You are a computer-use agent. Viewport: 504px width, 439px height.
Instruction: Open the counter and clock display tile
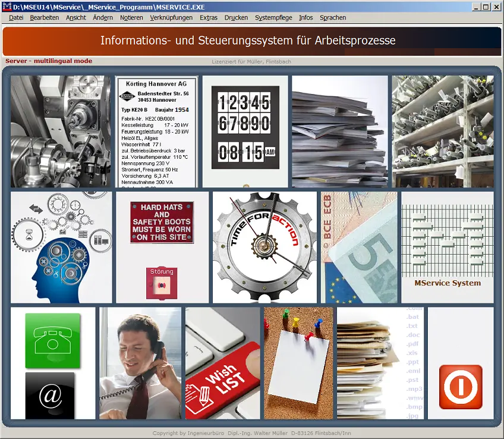point(245,131)
